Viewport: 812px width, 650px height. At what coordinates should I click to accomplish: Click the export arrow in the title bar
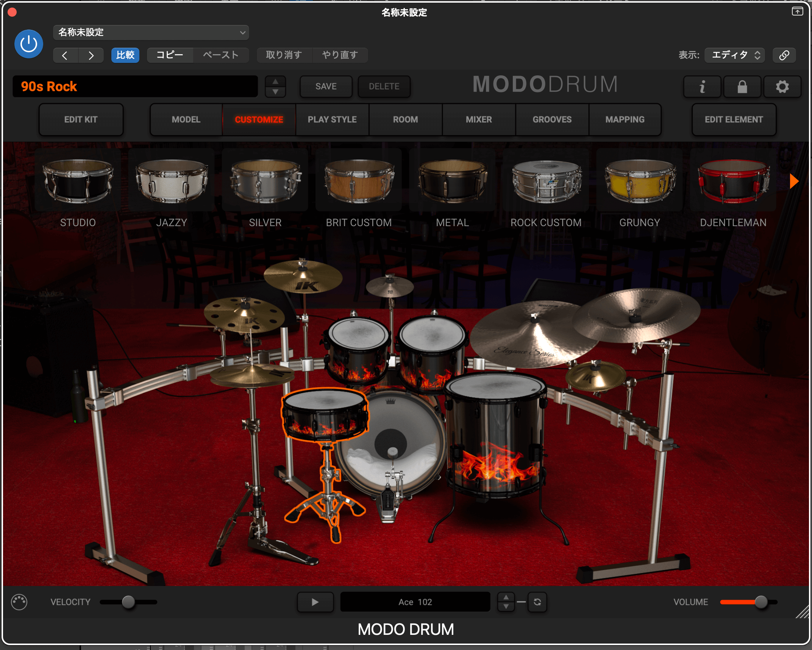797,11
